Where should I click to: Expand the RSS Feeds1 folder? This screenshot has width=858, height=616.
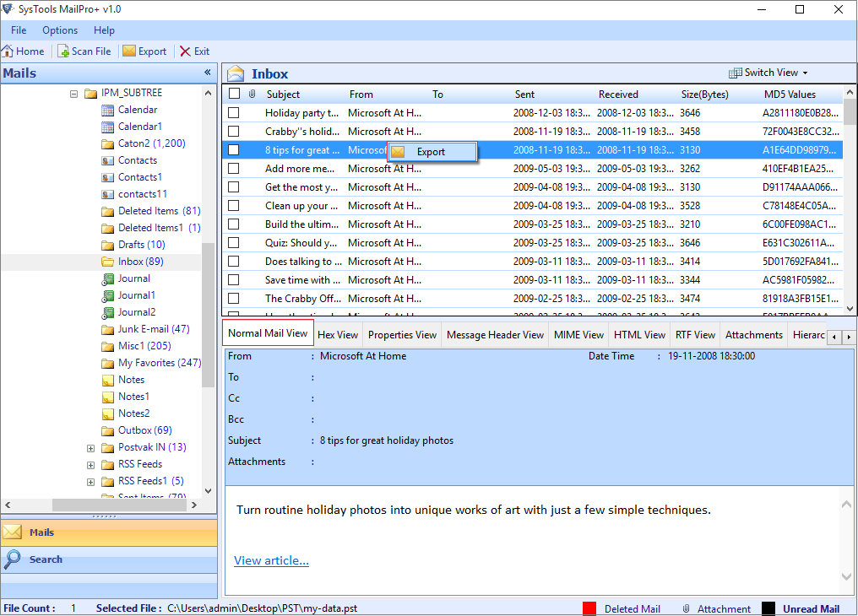click(91, 482)
